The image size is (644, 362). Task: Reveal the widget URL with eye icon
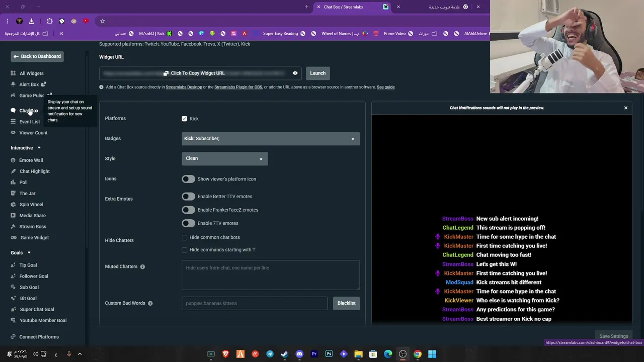(x=295, y=73)
